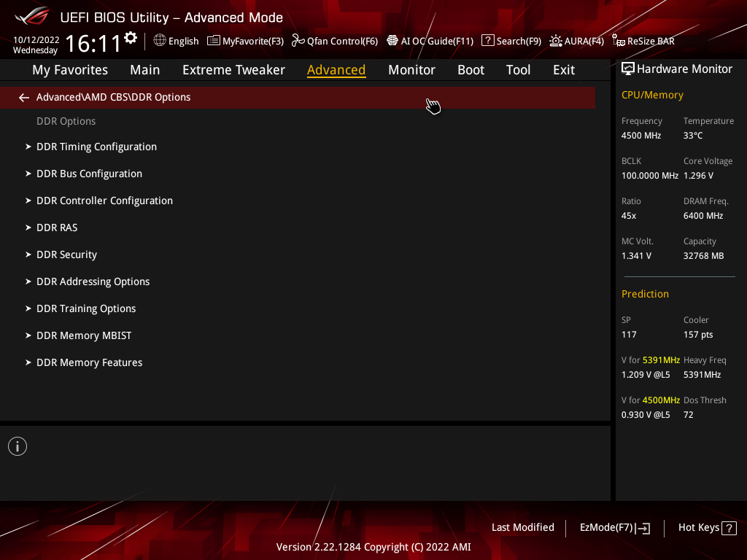Open the Tool tab
This screenshot has width=747, height=560.
tap(518, 70)
